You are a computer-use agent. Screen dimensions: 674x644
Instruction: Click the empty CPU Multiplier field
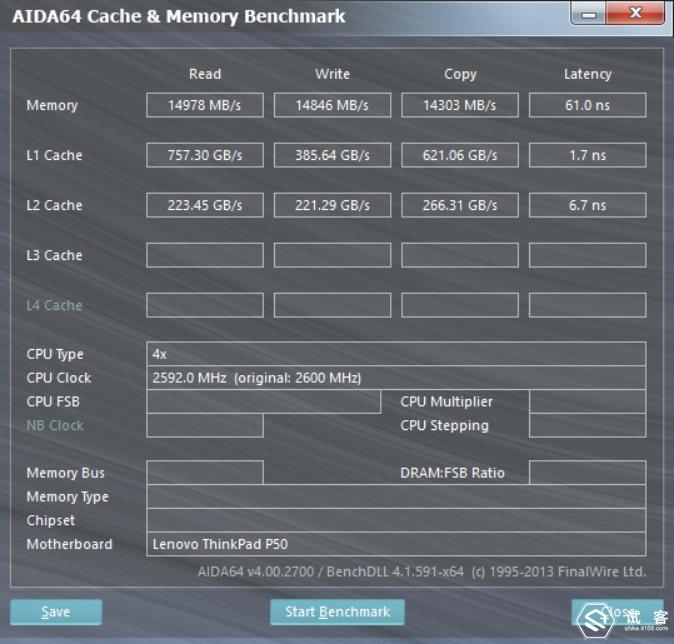click(x=587, y=402)
